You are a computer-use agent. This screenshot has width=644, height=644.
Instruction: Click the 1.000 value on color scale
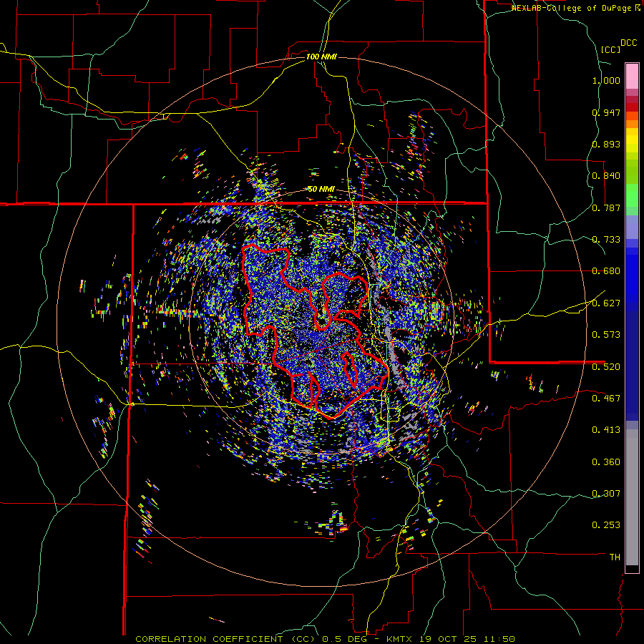606,80
